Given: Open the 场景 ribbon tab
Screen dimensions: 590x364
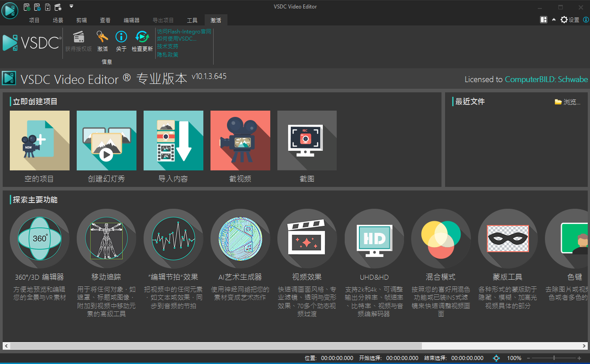Looking at the screenshot, I should [x=58, y=20].
